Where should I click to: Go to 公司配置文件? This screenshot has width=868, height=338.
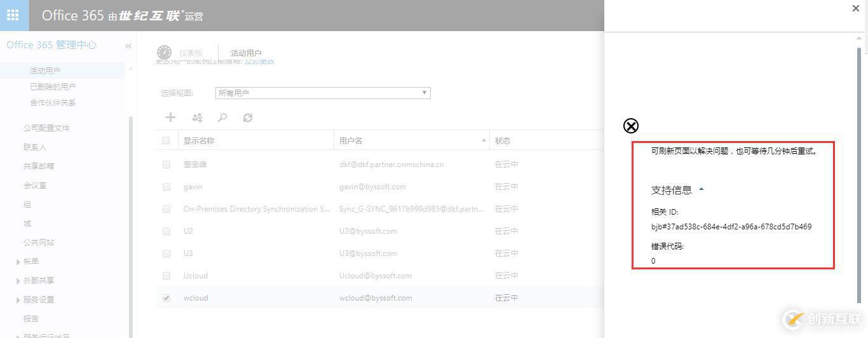[46, 128]
